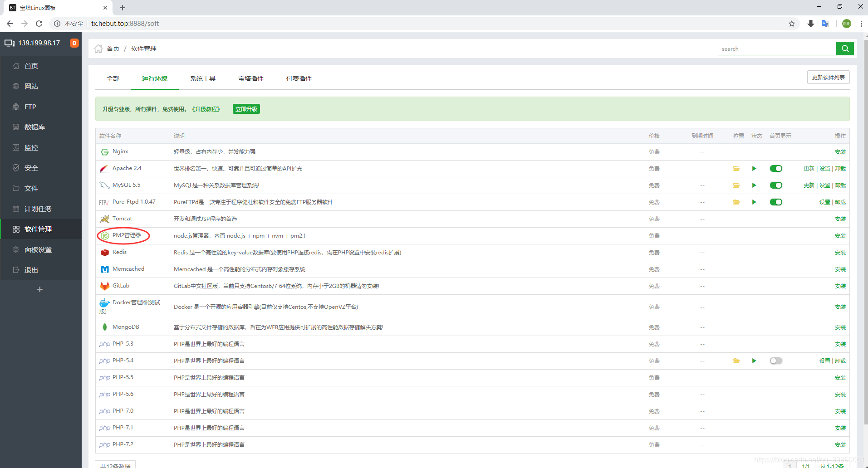The image size is (868, 468).
Task: Click 卸载 for Pure-Ftpd
Action: tap(840, 202)
